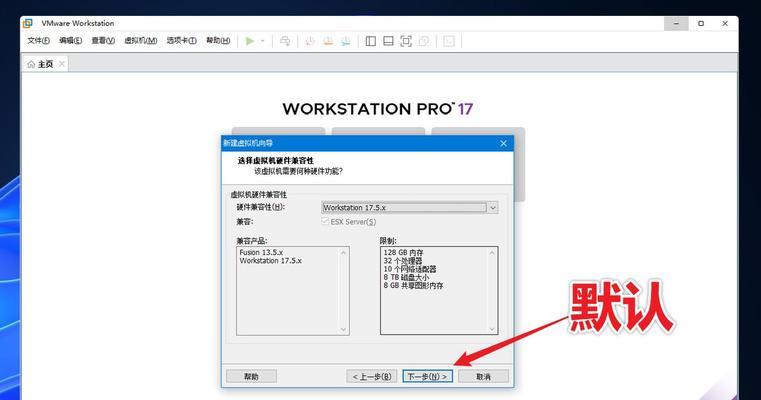Toggle the ESX Server(S) checkbox
The image size is (761, 400).
tap(325, 221)
